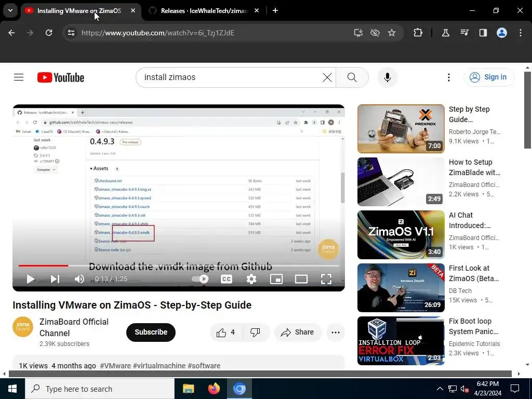Open browser extensions puzzle icon
Viewport: 532px width, 399px height.
[418, 33]
